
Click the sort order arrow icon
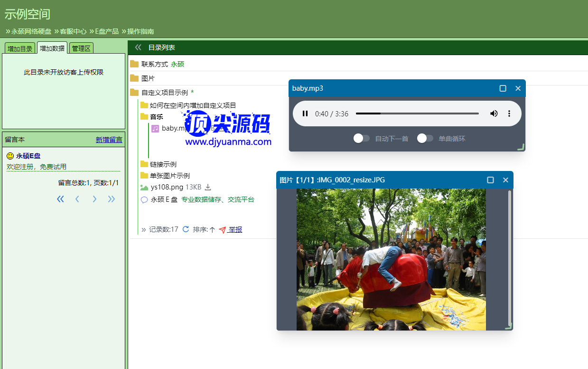(x=212, y=230)
